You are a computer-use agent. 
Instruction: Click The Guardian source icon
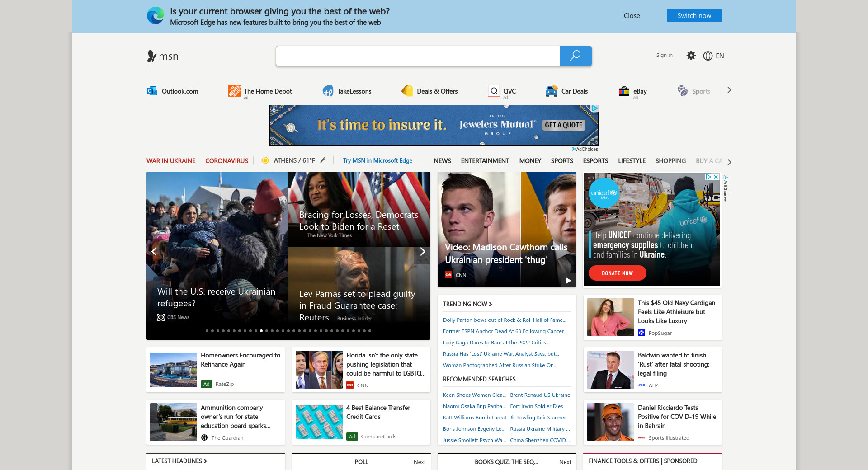(x=204, y=437)
